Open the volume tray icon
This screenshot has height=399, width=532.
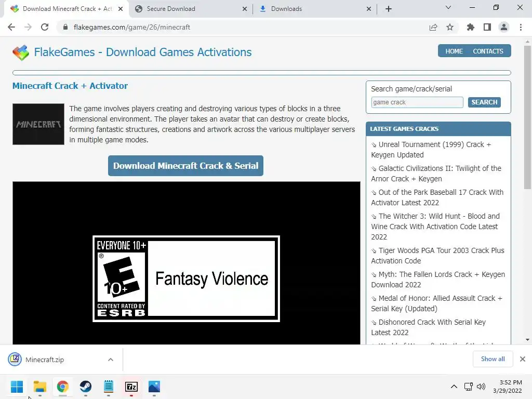pos(481,387)
